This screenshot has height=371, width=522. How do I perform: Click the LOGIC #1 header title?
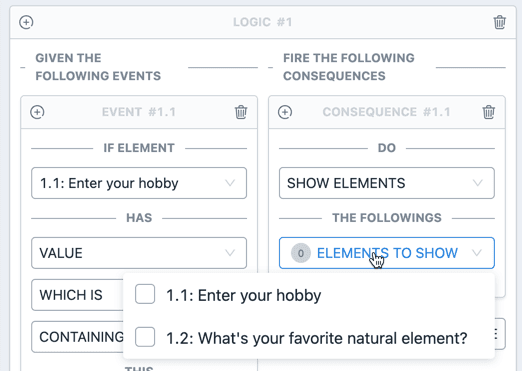pyautogui.click(x=263, y=22)
